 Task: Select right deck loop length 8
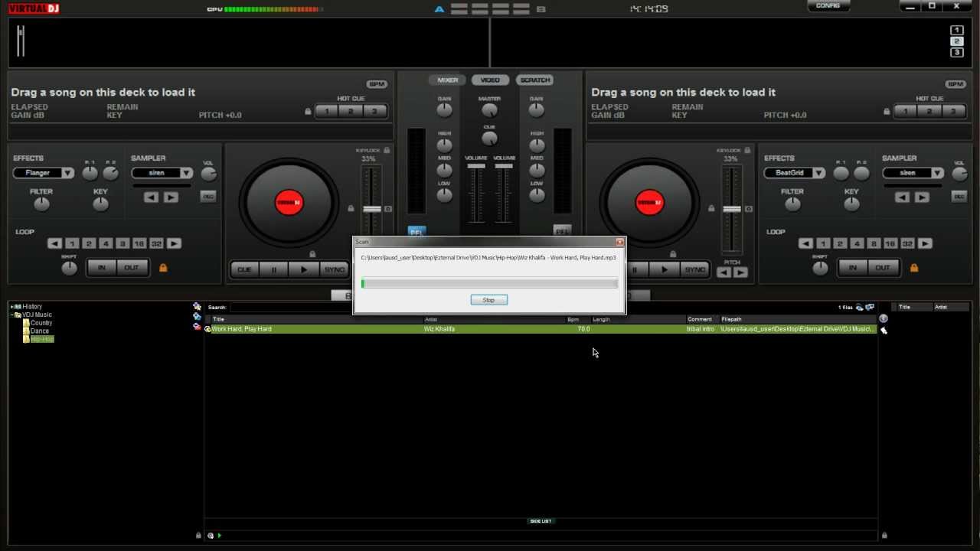click(874, 243)
